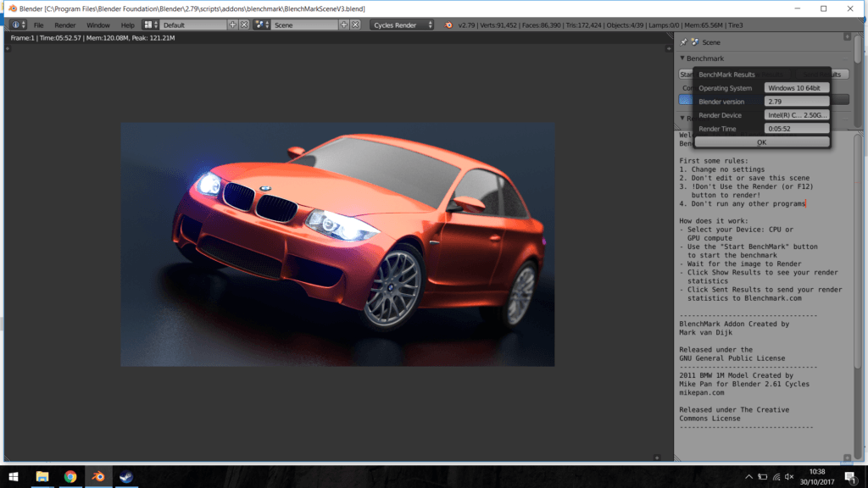
Task: Open the Action Center notifications icon
Action: [x=849, y=476]
